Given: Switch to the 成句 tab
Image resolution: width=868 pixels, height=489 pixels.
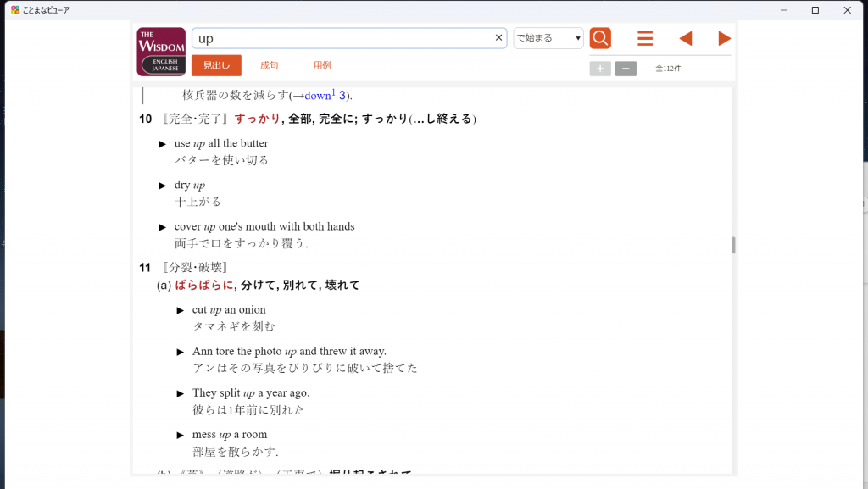Looking at the screenshot, I should (x=269, y=65).
